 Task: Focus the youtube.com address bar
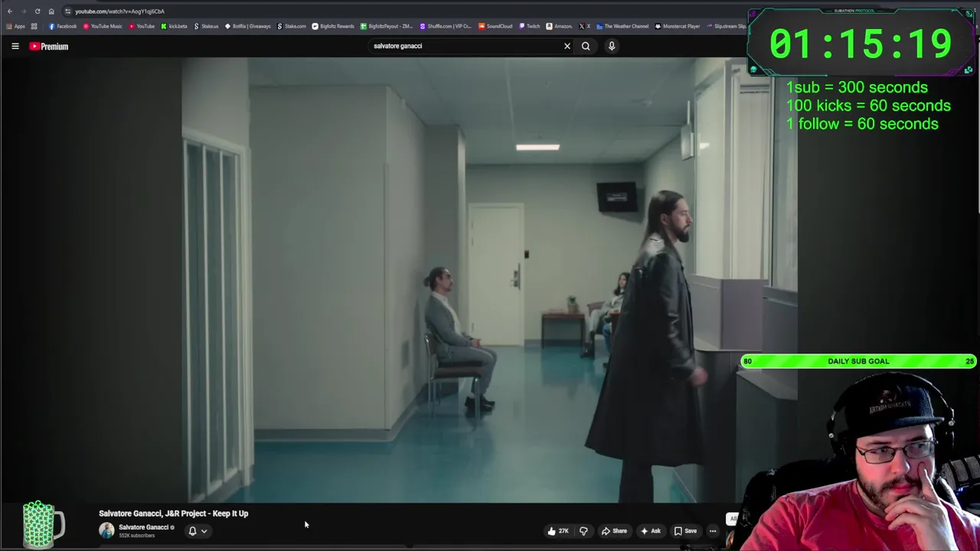[398, 11]
